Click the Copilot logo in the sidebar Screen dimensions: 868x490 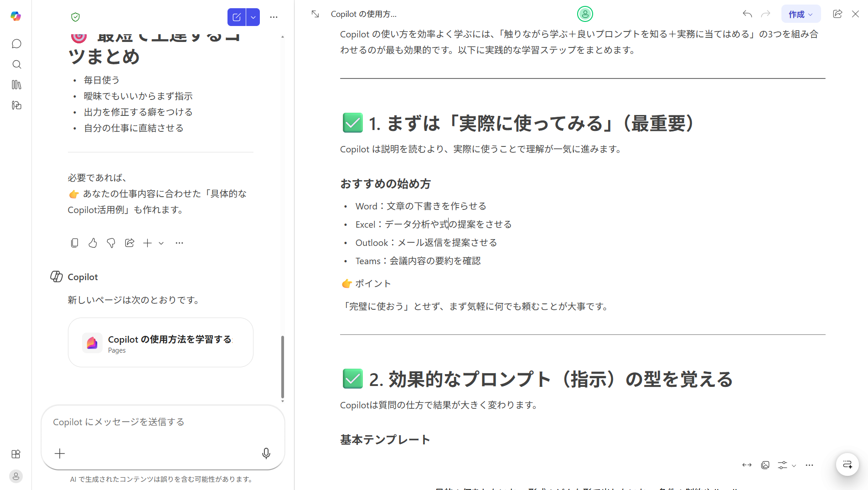[16, 16]
